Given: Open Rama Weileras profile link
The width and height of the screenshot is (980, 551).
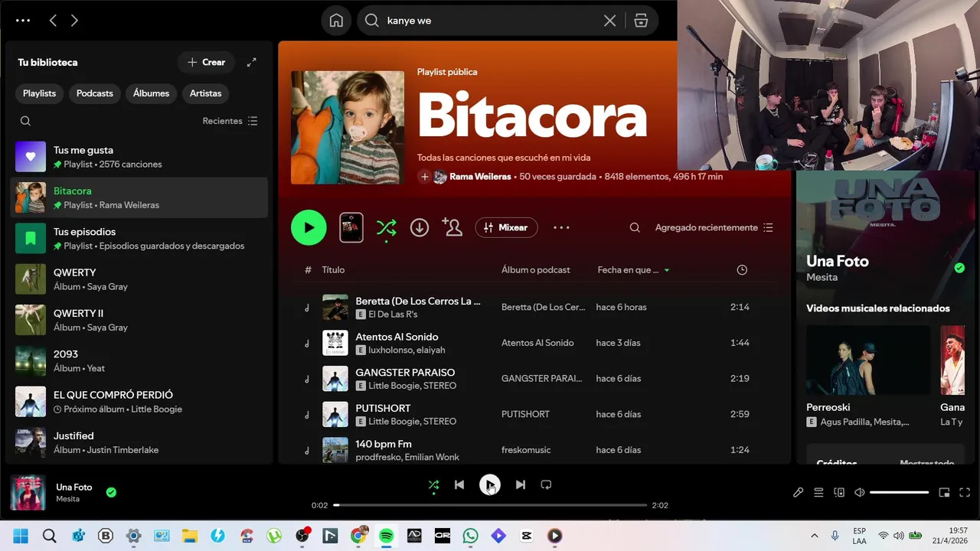Looking at the screenshot, I should coord(480,177).
